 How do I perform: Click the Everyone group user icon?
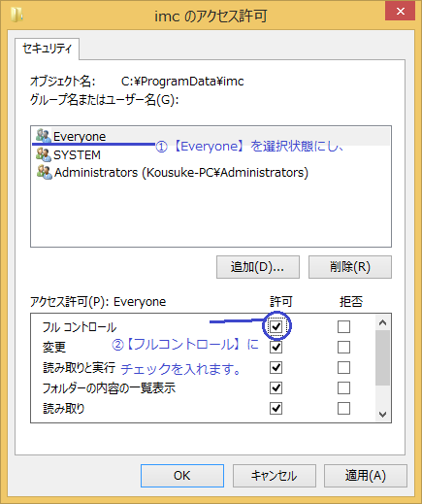pyautogui.click(x=44, y=136)
